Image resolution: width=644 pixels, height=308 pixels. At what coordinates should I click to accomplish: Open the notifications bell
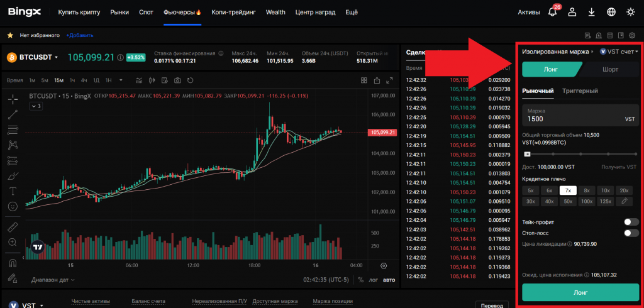[x=552, y=13]
